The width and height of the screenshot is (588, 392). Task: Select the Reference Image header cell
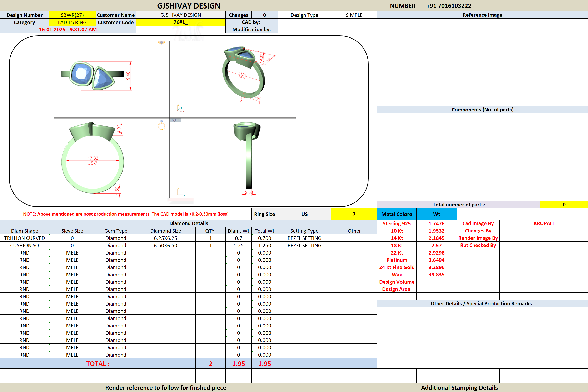pyautogui.click(x=482, y=15)
